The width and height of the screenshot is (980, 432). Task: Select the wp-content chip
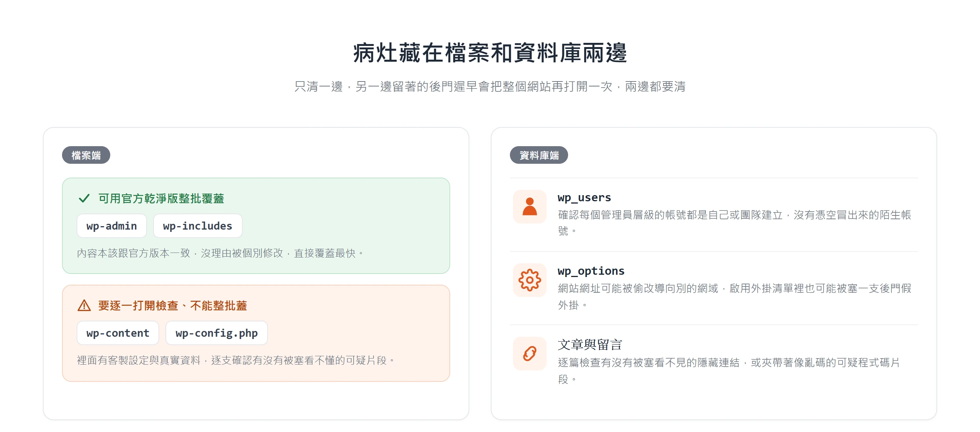pos(118,333)
